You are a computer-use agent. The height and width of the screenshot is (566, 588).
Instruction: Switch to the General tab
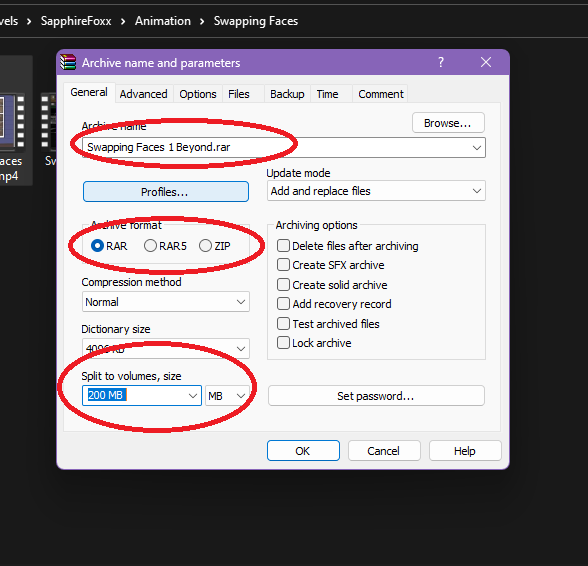pyautogui.click(x=89, y=92)
